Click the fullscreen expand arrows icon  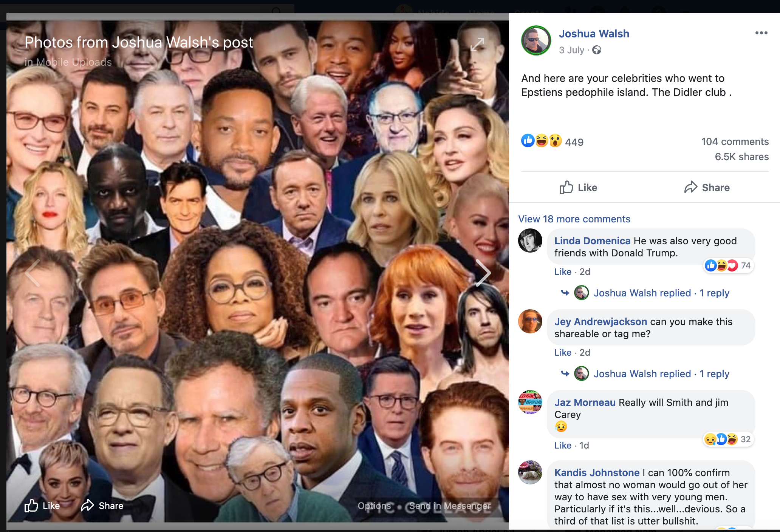pyautogui.click(x=477, y=45)
